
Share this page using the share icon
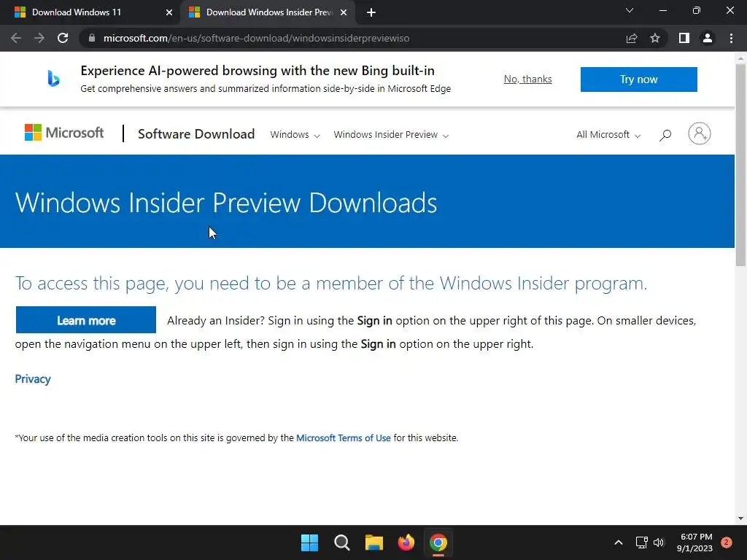[632, 38]
